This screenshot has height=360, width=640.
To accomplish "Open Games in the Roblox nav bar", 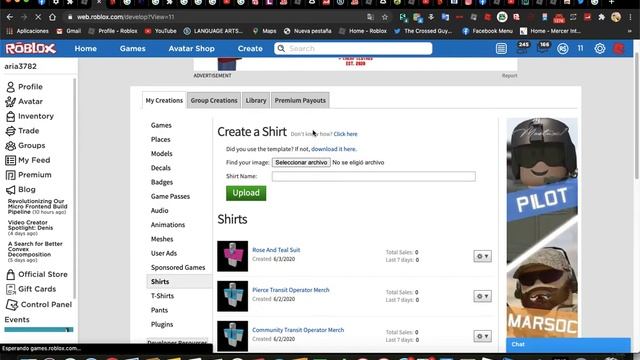I will click(x=133, y=49).
